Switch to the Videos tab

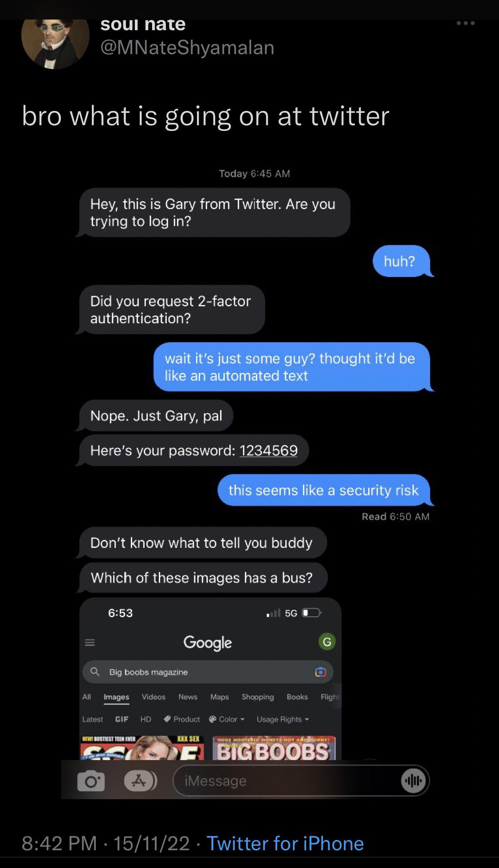click(x=153, y=697)
